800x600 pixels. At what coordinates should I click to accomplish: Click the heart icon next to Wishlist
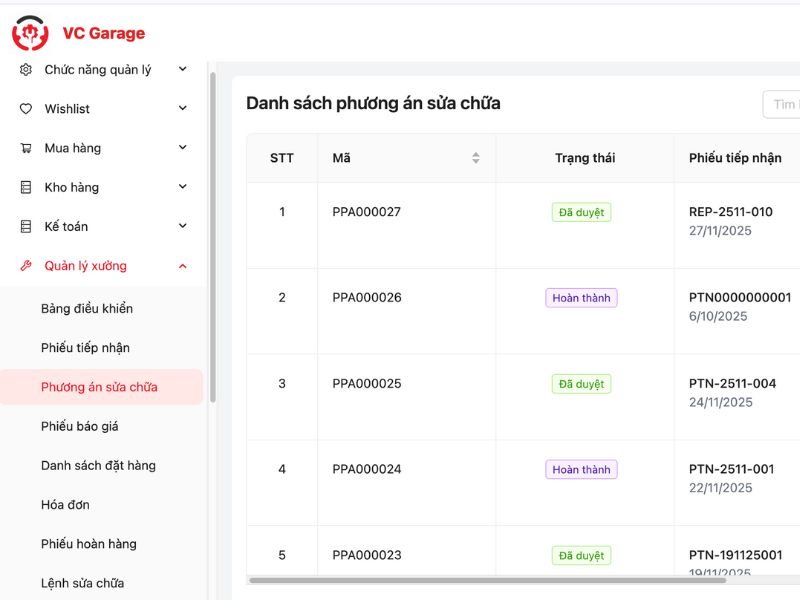(x=26, y=109)
